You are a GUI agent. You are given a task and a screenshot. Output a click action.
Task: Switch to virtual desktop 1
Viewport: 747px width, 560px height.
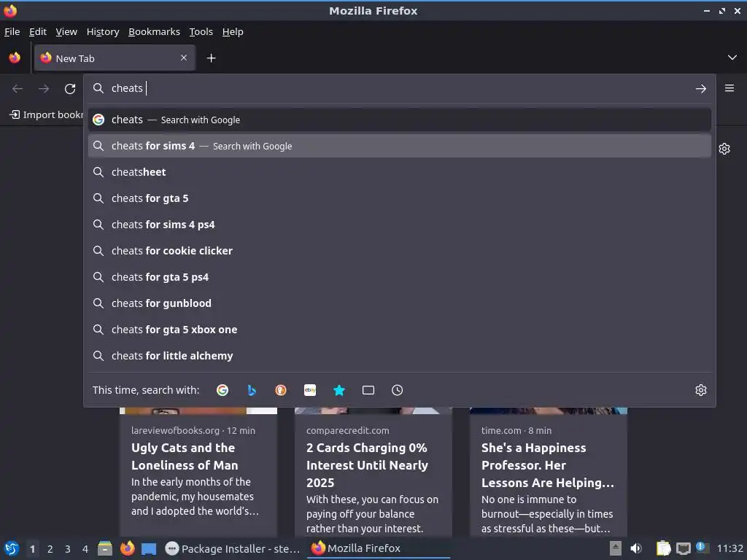[32, 549]
